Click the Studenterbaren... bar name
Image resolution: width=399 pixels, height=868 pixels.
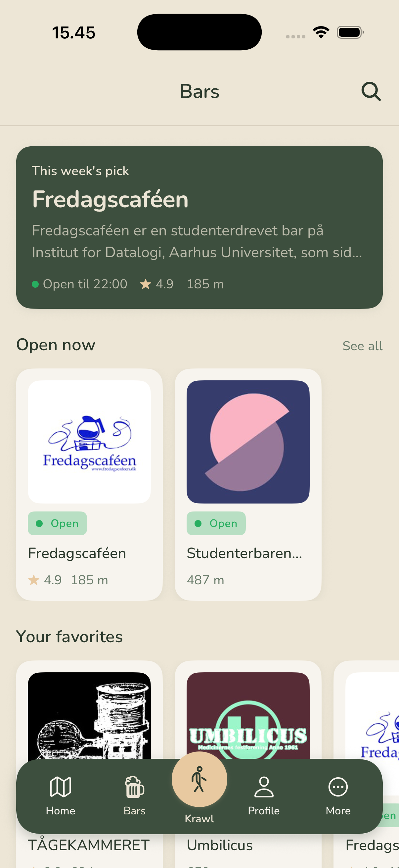click(244, 553)
